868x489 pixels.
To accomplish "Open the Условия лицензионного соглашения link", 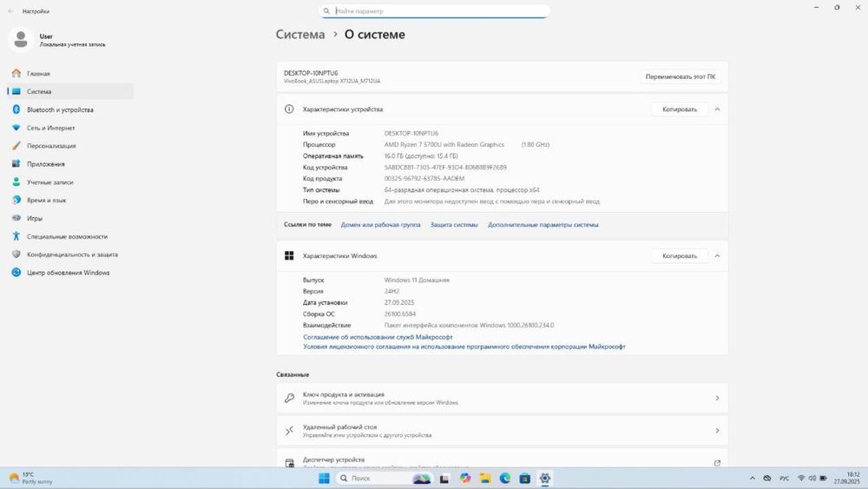I will point(464,347).
